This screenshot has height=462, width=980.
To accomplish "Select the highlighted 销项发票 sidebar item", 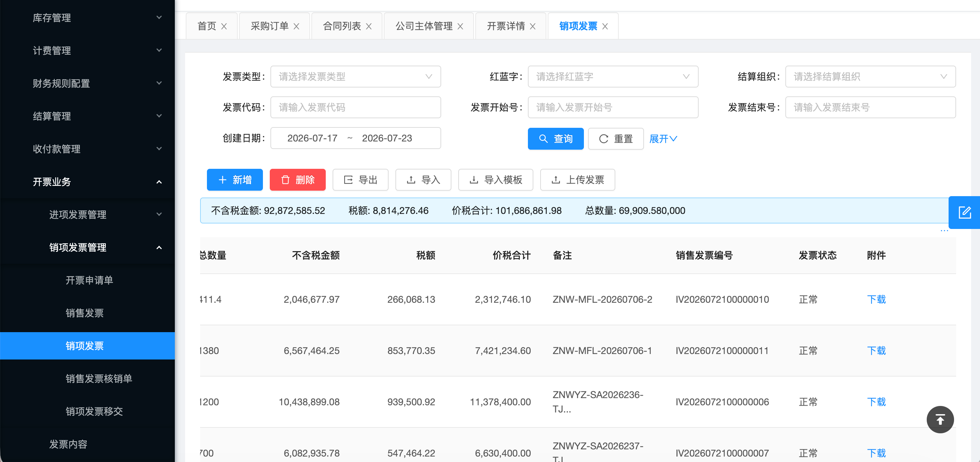I will 87,345.
